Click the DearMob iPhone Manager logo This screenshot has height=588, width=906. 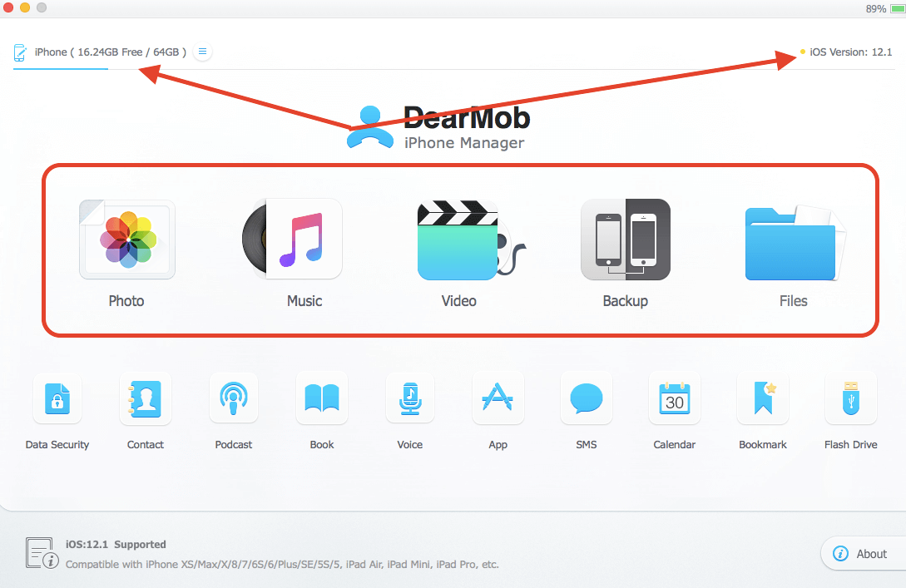click(x=438, y=127)
